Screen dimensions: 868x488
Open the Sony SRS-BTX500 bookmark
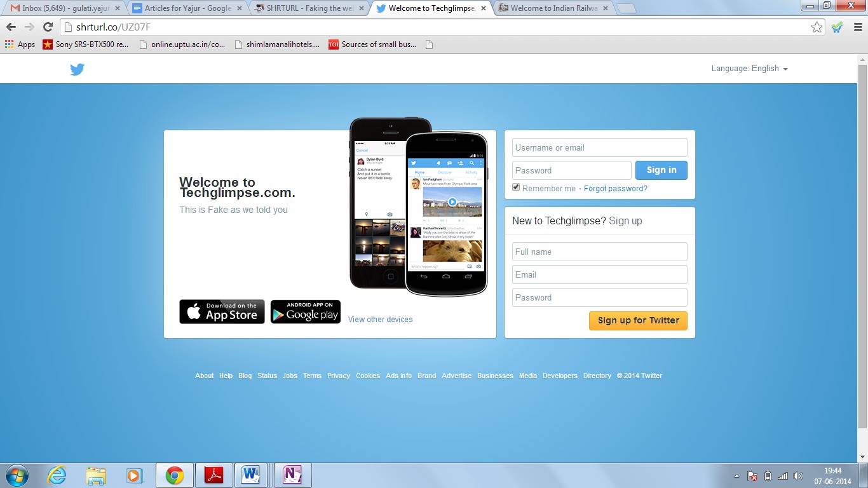(86, 44)
